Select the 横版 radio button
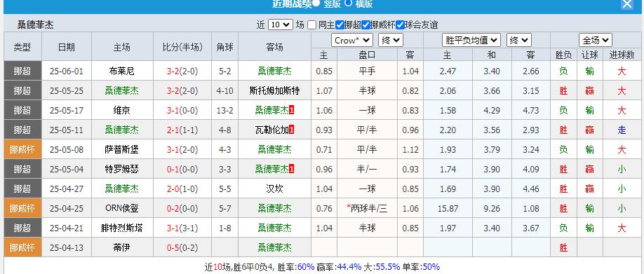The image size is (644, 274). click(348, 3)
